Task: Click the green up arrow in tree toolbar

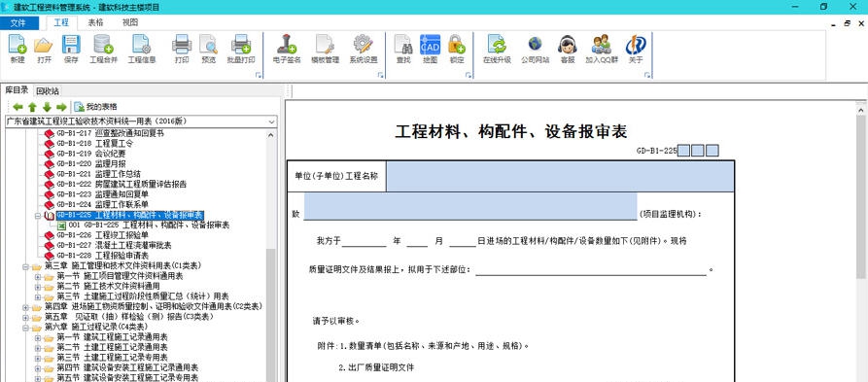Action: (x=33, y=107)
